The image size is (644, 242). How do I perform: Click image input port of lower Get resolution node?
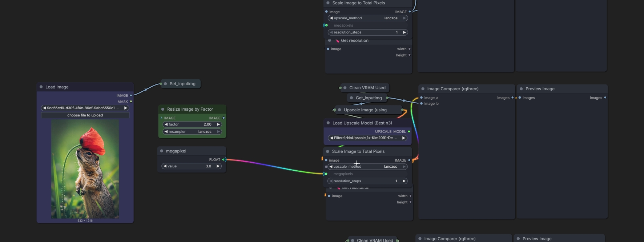click(329, 196)
